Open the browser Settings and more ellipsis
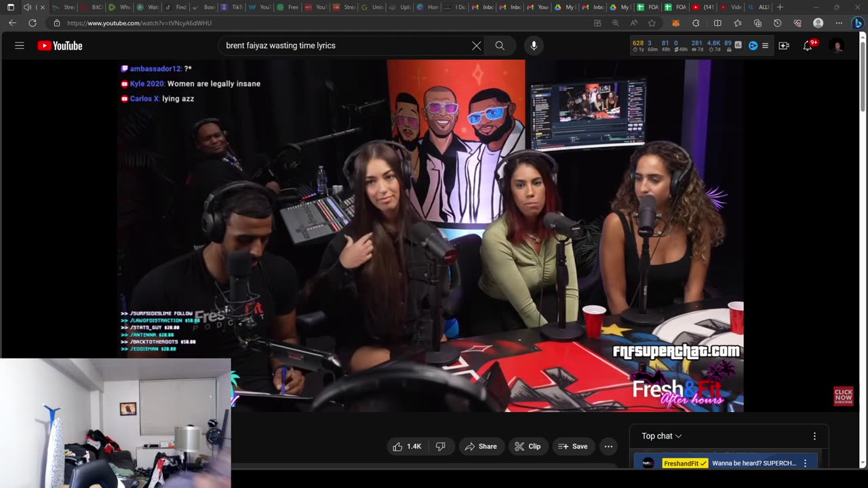Viewport: 868px width, 488px height. [x=839, y=23]
